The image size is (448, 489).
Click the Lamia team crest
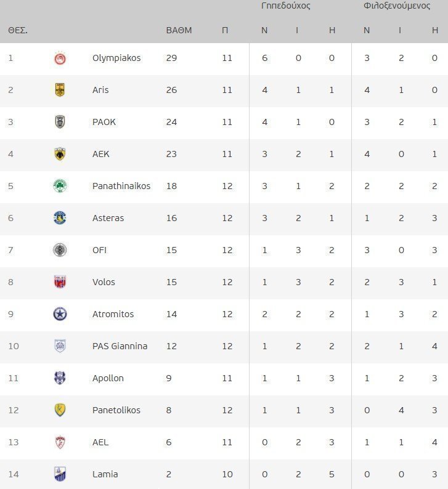click(60, 474)
